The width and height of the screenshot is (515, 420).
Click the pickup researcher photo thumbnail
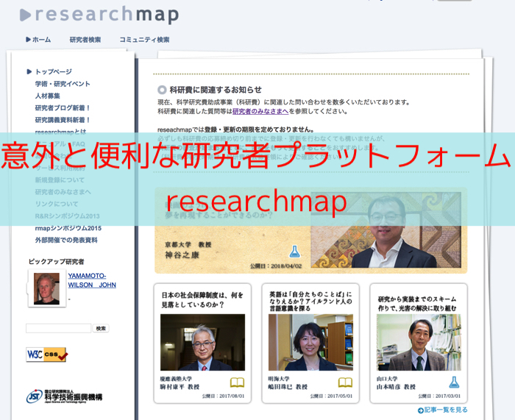(x=46, y=288)
